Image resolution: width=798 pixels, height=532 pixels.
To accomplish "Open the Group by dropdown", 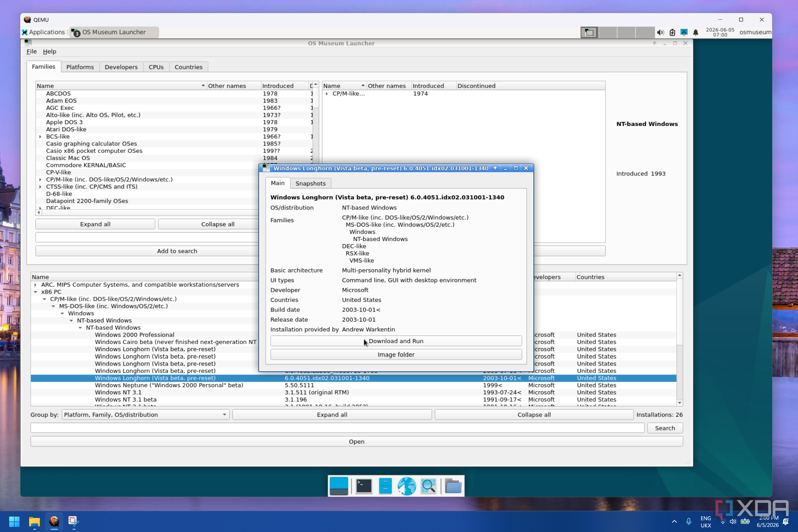I will coord(146,415).
